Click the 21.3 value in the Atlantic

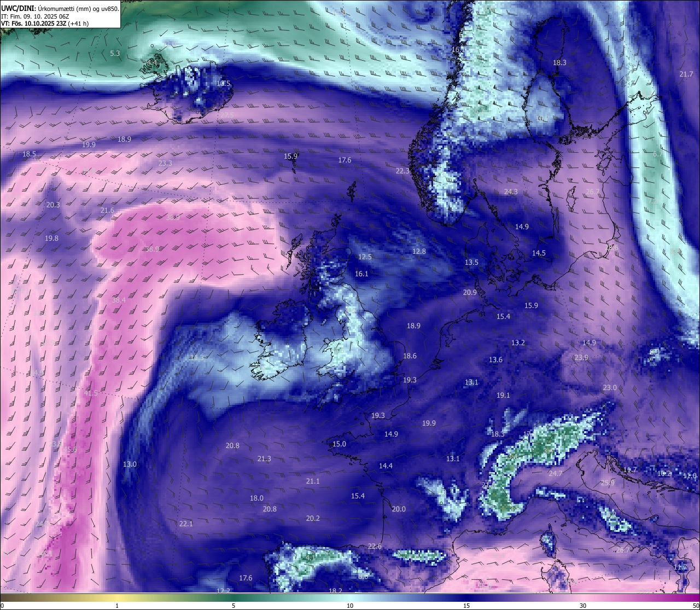[264, 458]
